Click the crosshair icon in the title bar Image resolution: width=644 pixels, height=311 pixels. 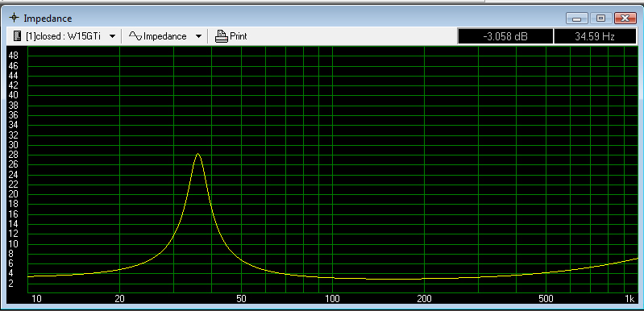pyautogui.click(x=15, y=18)
